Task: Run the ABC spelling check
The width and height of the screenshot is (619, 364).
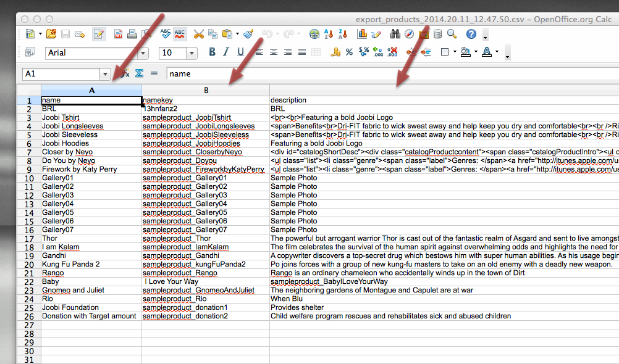Action: [x=166, y=35]
